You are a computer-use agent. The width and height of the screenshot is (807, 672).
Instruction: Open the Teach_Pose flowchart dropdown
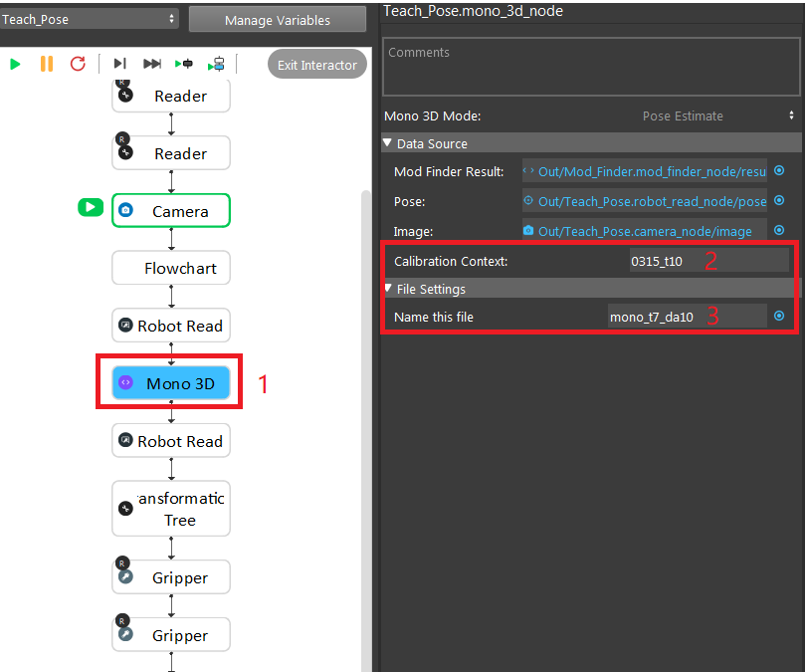89,20
